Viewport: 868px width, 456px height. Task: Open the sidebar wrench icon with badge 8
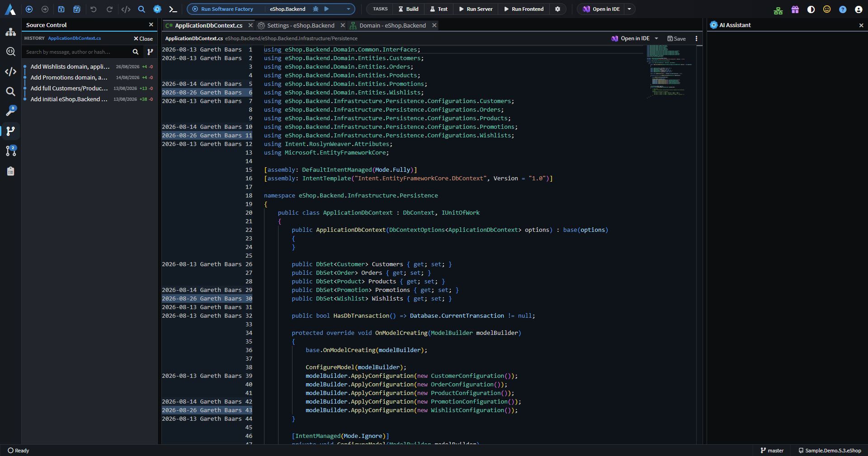(x=11, y=111)
